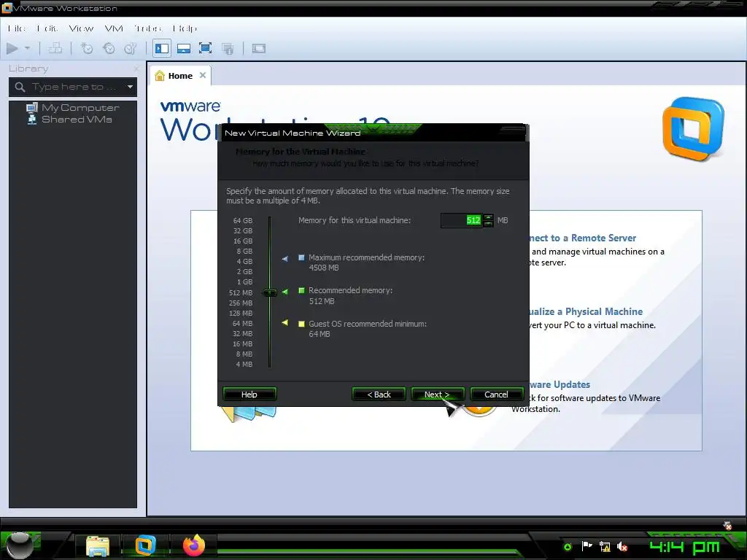Click the My Computer icon in Library
Viewport: 747px width, 560px height.
(32, 108)
